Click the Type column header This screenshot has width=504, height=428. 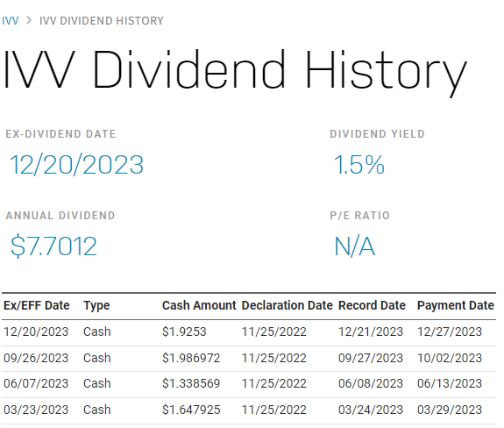pos(96,305)
